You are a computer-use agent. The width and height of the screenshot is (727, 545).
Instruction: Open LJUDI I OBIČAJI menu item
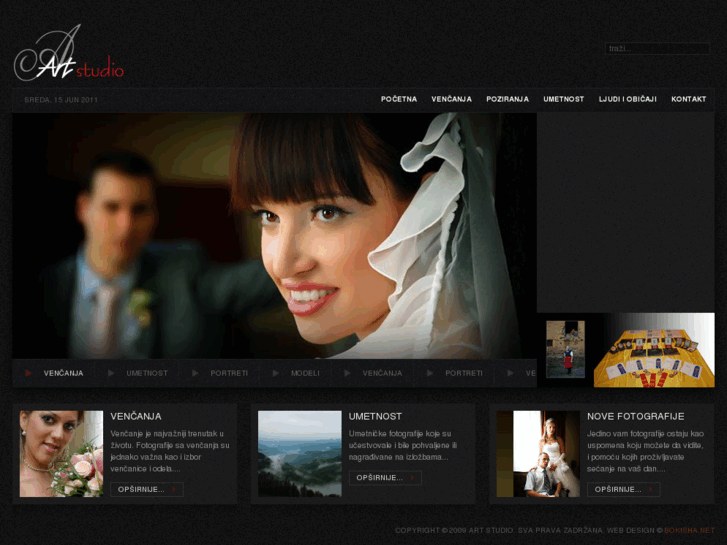pos(627,99)
